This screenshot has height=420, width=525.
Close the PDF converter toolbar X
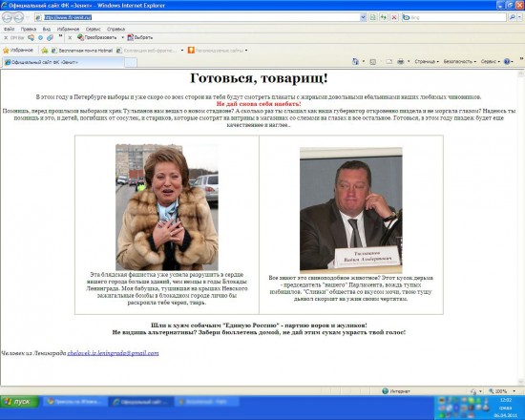[70, 38]
